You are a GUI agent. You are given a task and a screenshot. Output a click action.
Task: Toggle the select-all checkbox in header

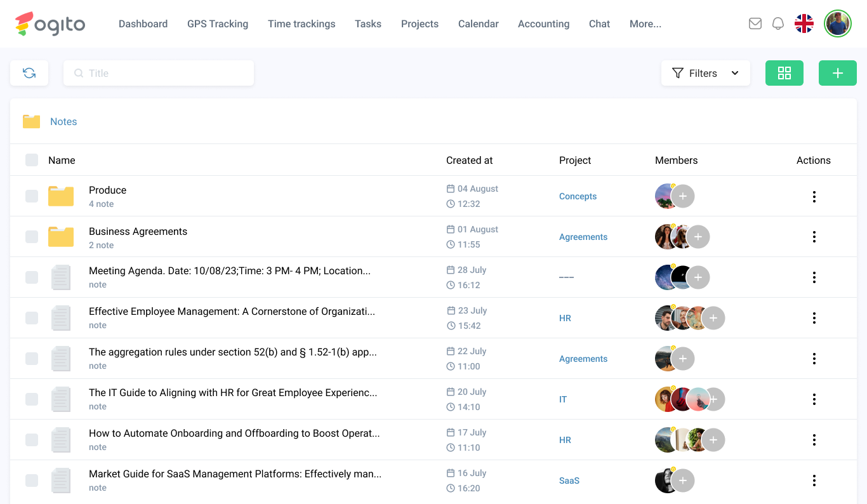click(x=32, y=160)
